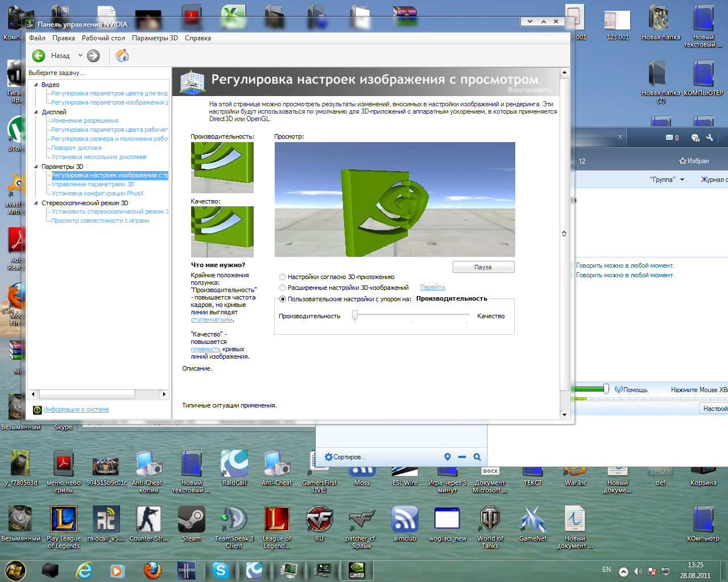Open Управление параметрами 3D task

(93, 184)
